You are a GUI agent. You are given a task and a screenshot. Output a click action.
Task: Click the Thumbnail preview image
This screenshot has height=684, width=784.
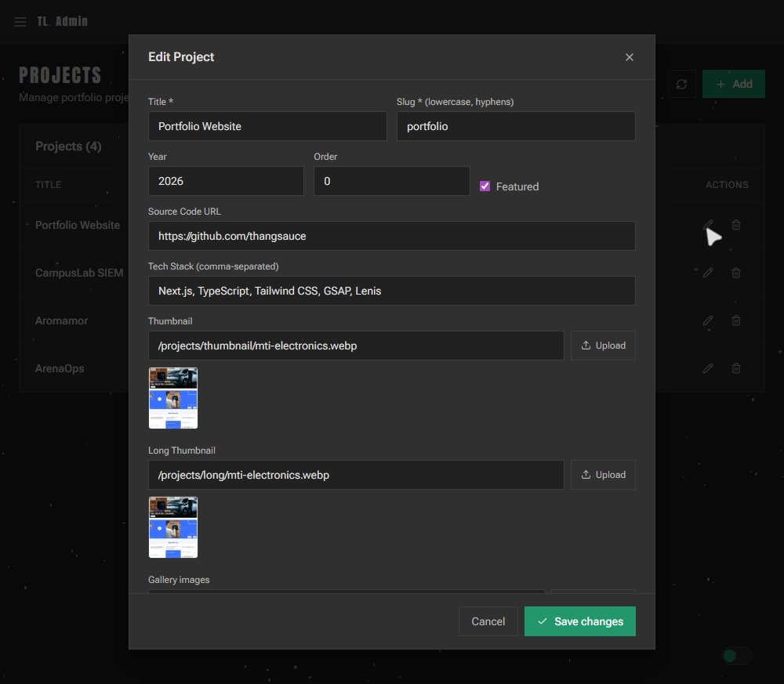coord(173,398)
